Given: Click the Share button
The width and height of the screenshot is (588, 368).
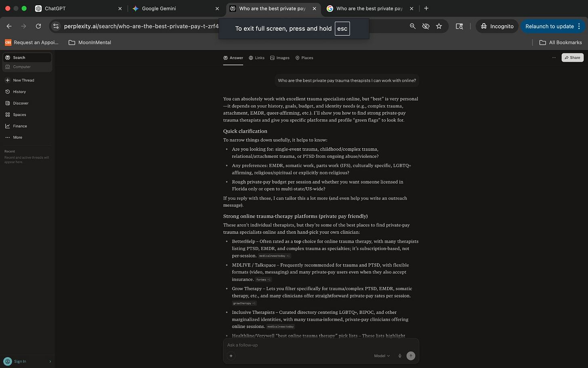Looking at the screenshot, I should (x=573, y=57).
